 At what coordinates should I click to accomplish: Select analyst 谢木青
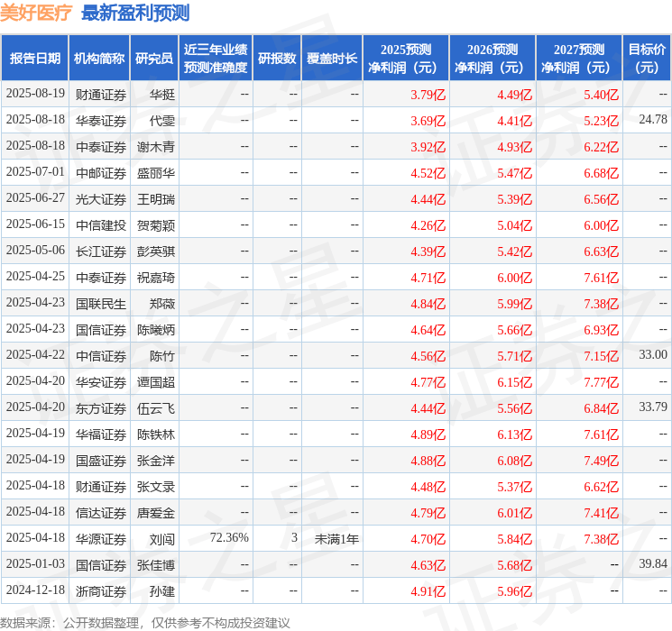point(155,147)
